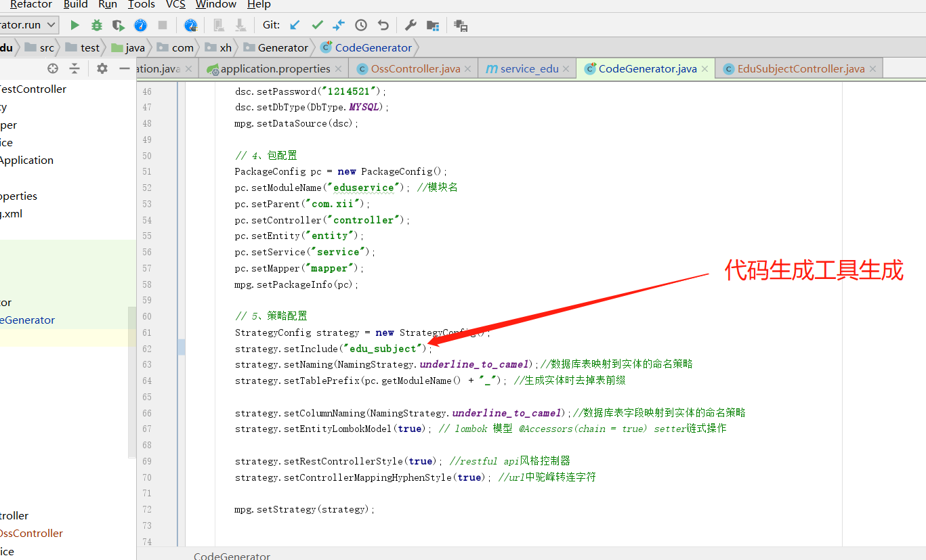Run with Coverage using the shield icon
Image resolution: width=926 pixels, height=560 pixels.
point(119,25)
